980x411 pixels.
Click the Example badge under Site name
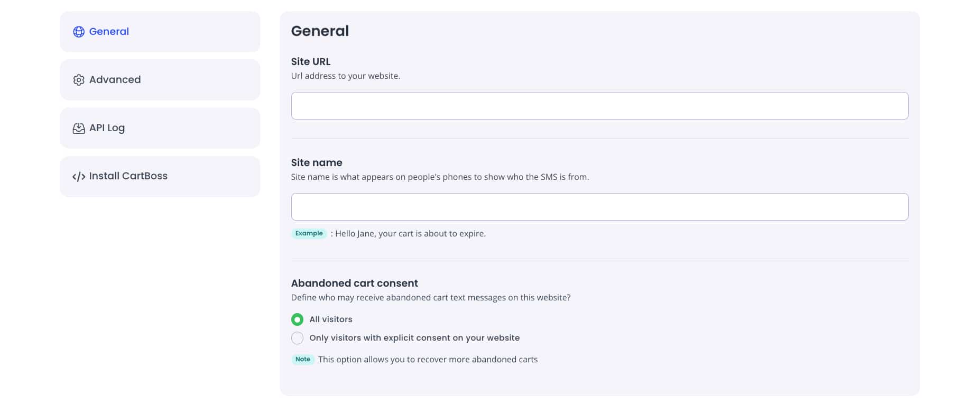tap(309, 233)
